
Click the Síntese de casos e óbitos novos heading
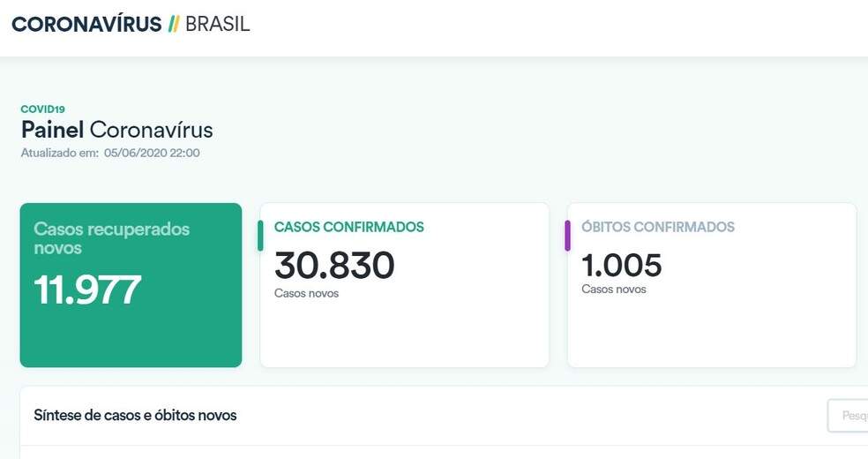135,415
